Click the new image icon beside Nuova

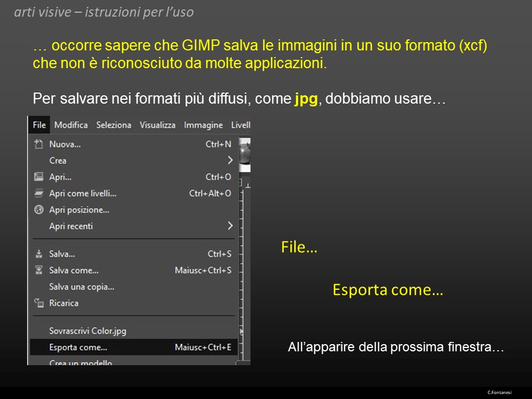[x=39, y=144]
